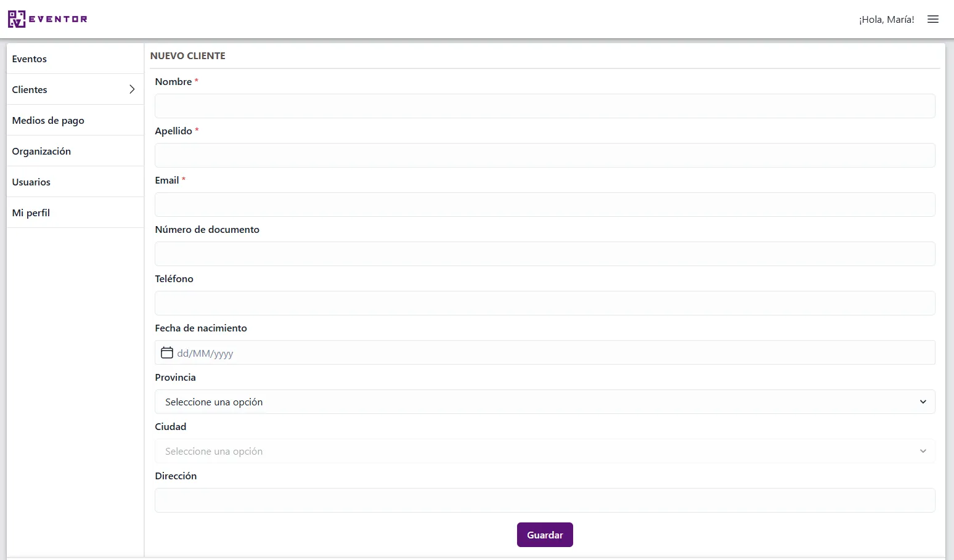Click the Número de documento field

pos(545,254)
